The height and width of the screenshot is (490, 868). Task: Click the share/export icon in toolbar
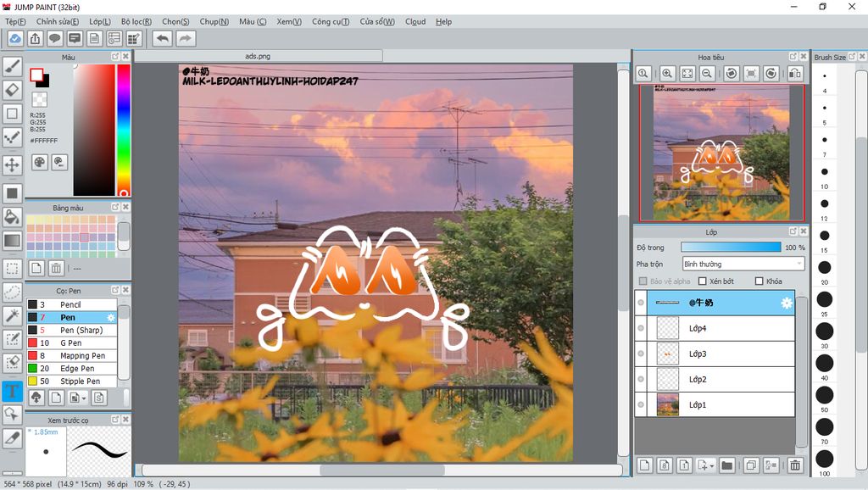pyautogui.click(x=36, y=39)
